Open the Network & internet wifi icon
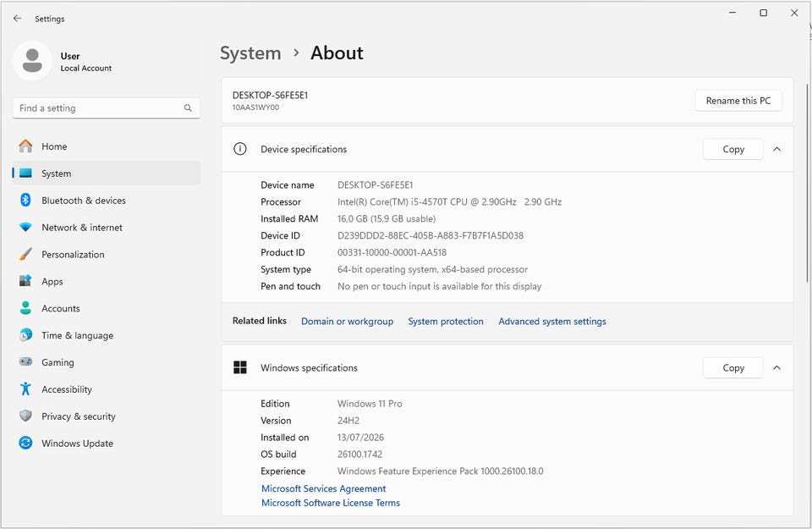 25,227
